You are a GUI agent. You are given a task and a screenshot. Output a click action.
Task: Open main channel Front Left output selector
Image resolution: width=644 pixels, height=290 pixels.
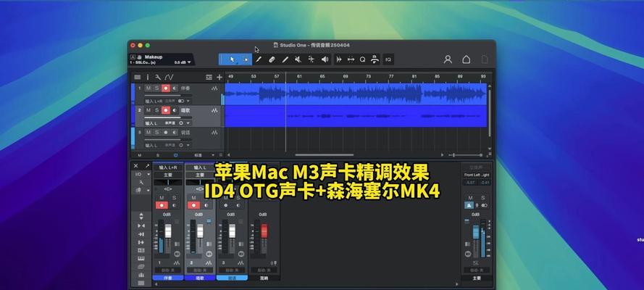tap(477, 175)
